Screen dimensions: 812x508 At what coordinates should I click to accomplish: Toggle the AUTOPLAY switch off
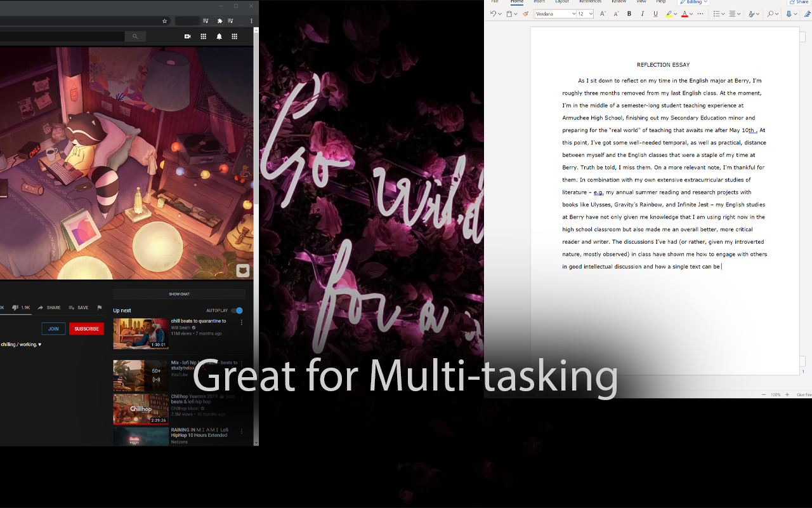[x=237, y=311]
